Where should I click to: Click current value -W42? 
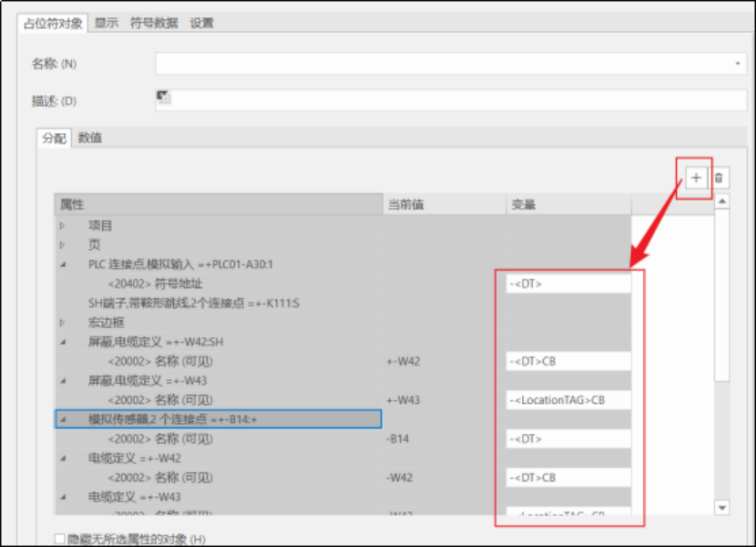[400, 477]
